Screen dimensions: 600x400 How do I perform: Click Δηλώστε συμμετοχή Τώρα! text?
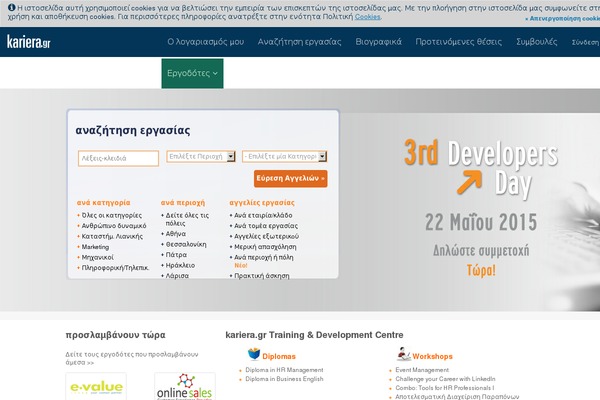(481, 260)
